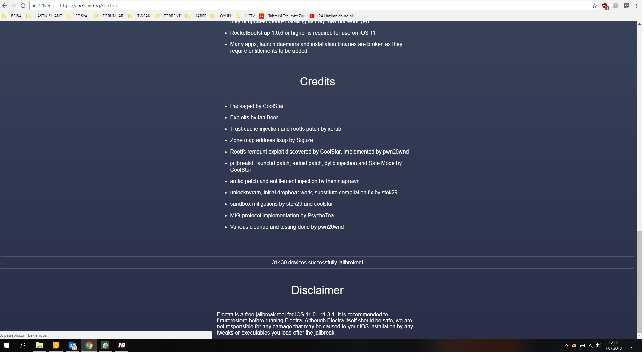The height and width of the screenshot is (362, 644).
Task: Open the clock showing 16:11
Action: pos(613,345)
